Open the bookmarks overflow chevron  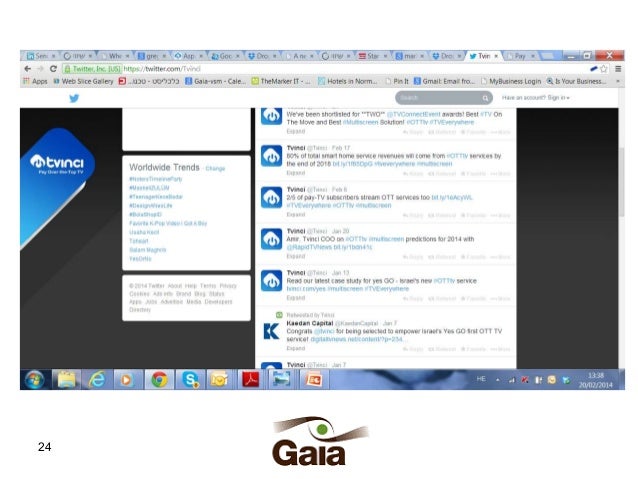click(618, 81)
